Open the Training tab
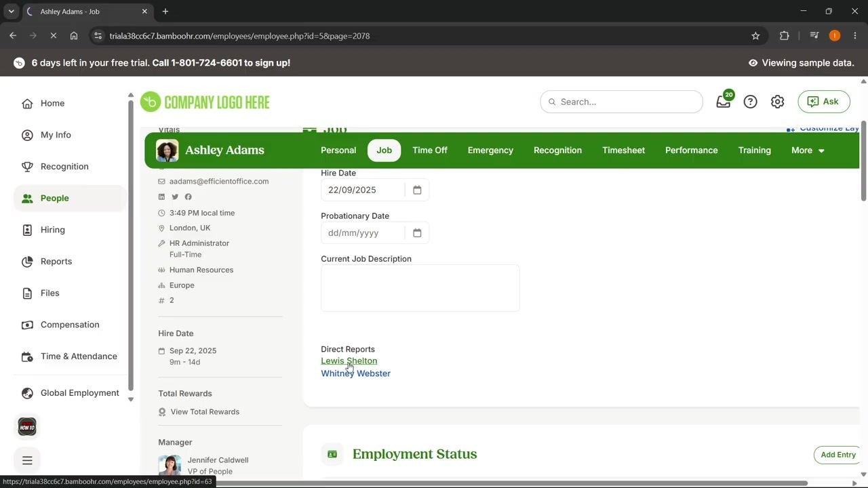This screenshot has width=868, height=488. coord(754,150)
